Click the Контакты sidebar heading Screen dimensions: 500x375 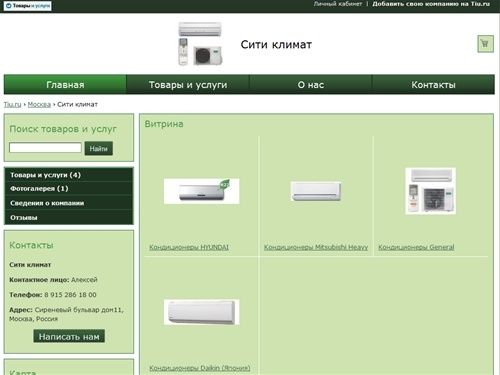click(x=31, y=245)
